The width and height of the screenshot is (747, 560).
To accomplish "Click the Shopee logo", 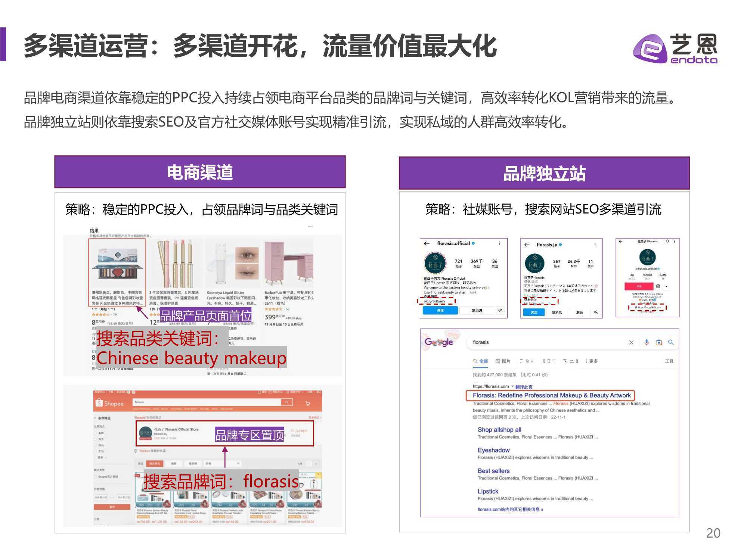I will (109, 403).
